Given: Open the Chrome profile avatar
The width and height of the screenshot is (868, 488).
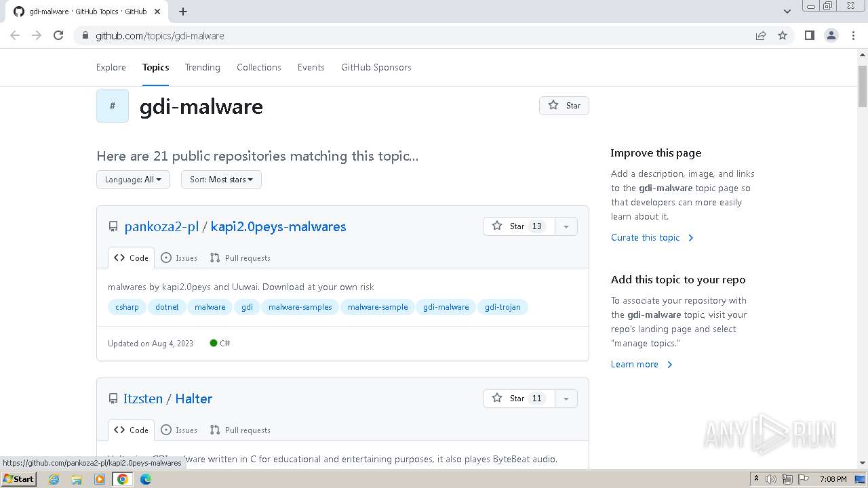Looking at the screenshot, I should (831, 35).
